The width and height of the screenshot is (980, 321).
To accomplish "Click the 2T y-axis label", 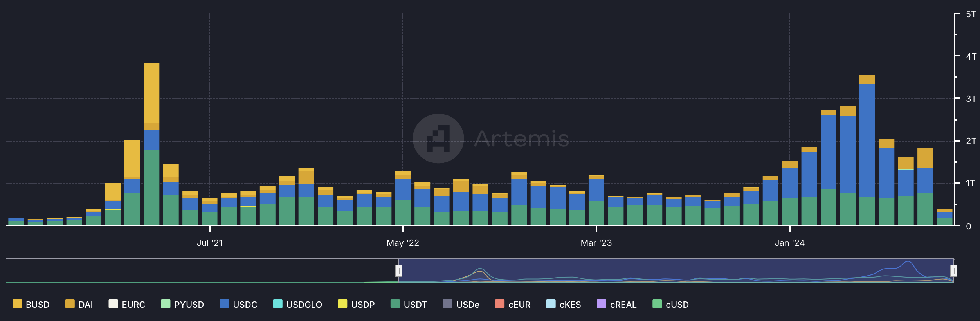I will tap(971, 141).
